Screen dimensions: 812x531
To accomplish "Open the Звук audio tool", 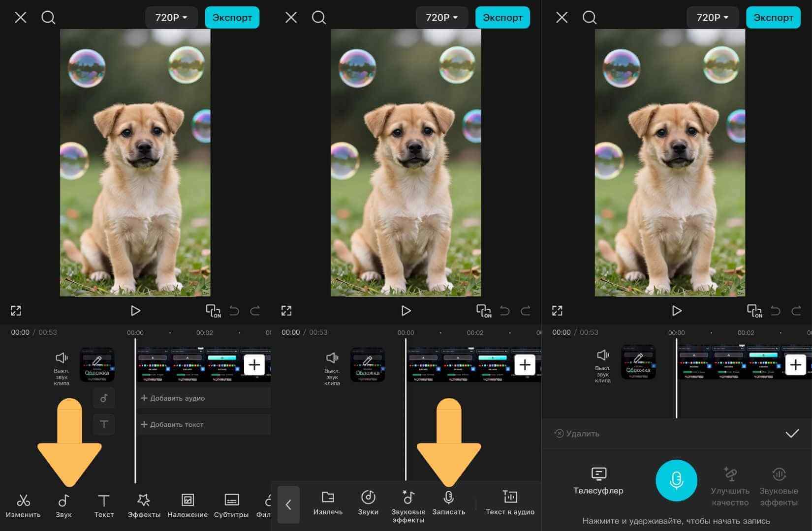I will pos(63,505).
